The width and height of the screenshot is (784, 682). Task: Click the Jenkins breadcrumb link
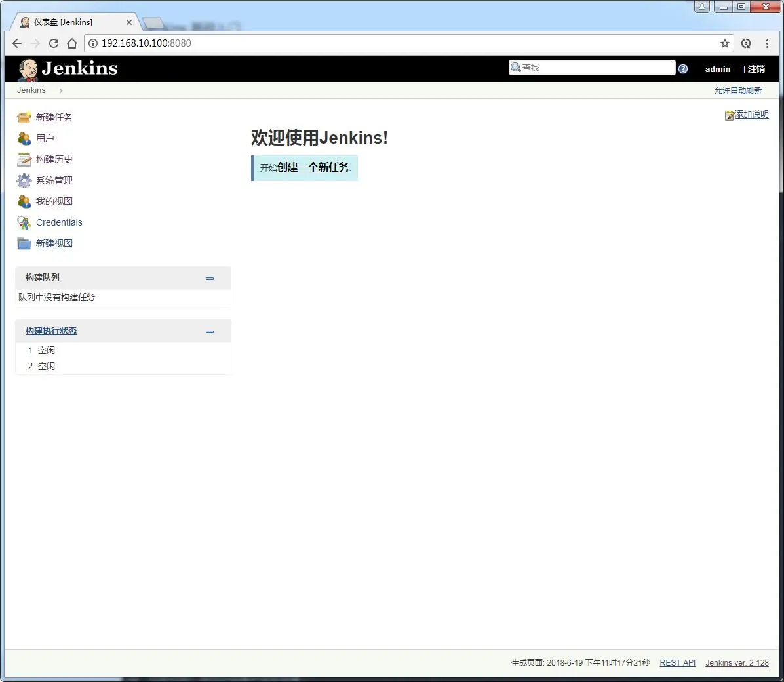(31, 90)
